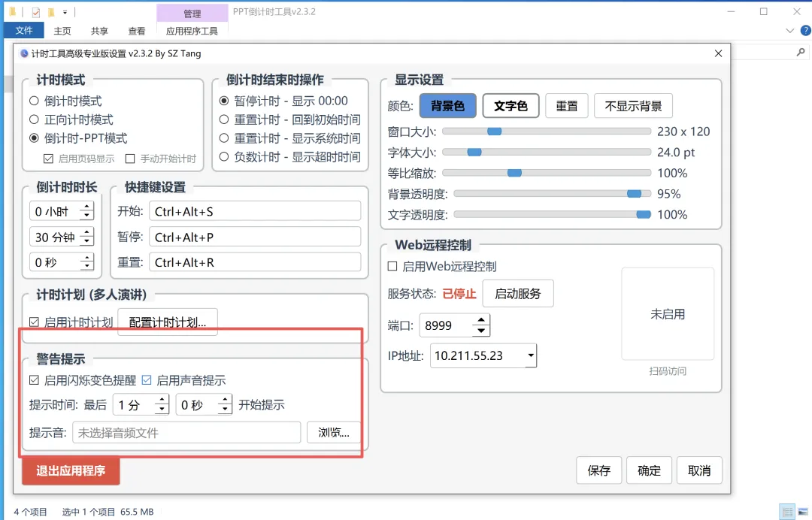The height and width of the screenshot is (520, 812).
Task: Click the 开始 hotkey field Ctrl+Alt+S
Action: click(x=255, y=212)
